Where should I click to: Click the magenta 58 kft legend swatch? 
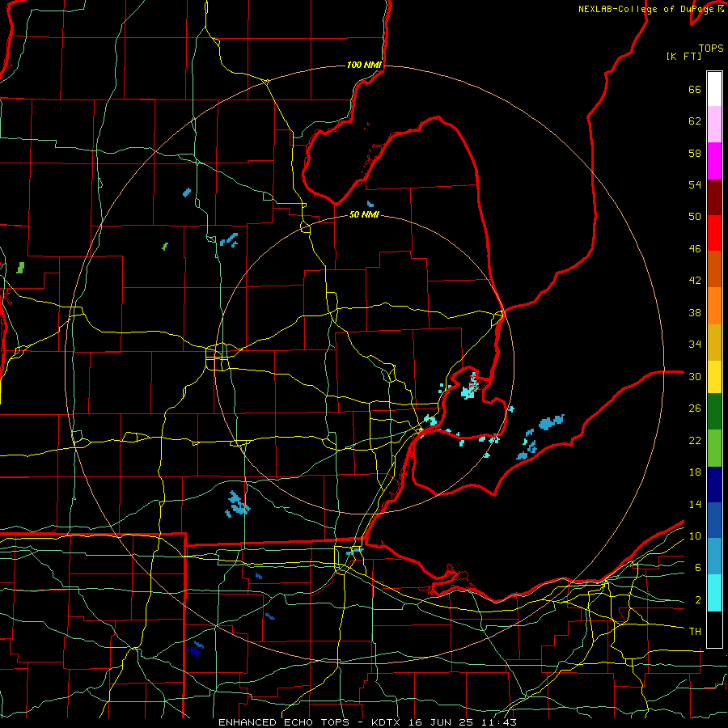point(714,161)
